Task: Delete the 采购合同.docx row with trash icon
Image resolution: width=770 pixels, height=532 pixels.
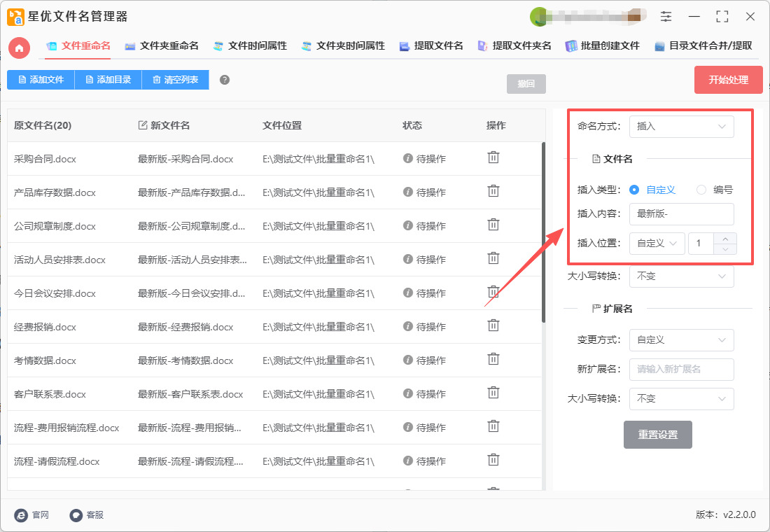Action: pos(493,157)
